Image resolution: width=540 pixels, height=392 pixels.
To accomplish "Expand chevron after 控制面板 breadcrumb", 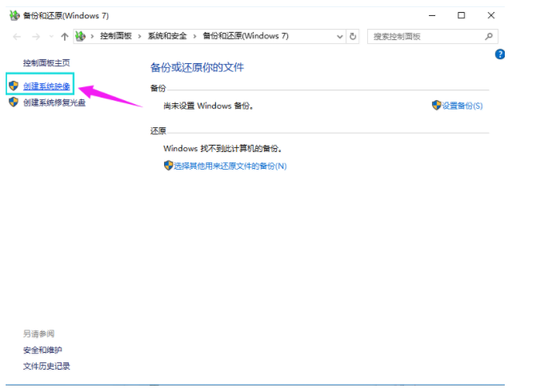I will 139,36.
